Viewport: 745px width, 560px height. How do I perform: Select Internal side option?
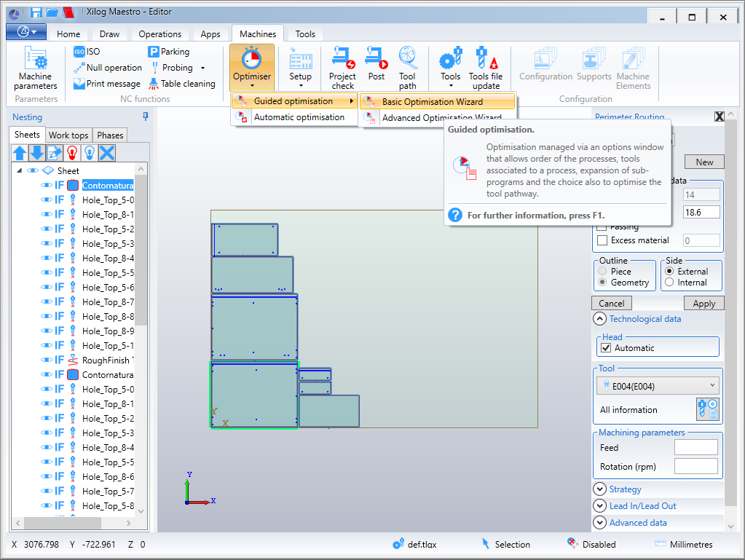[x=669, y=282]
